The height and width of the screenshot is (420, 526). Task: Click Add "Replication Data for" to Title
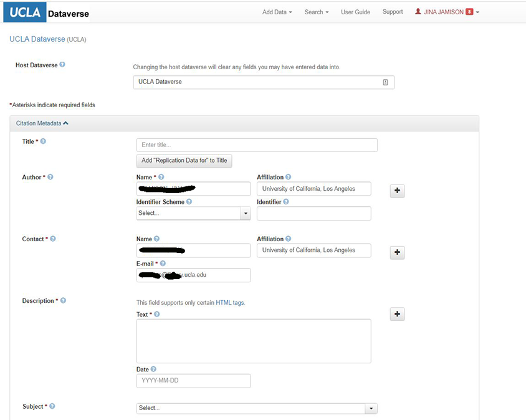[x=184, y=160]
